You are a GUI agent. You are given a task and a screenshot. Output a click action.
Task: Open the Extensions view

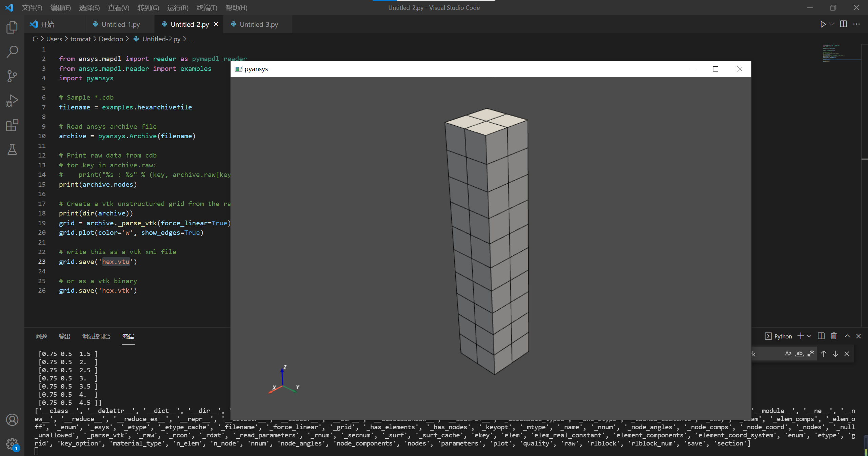tap(12, 125)
